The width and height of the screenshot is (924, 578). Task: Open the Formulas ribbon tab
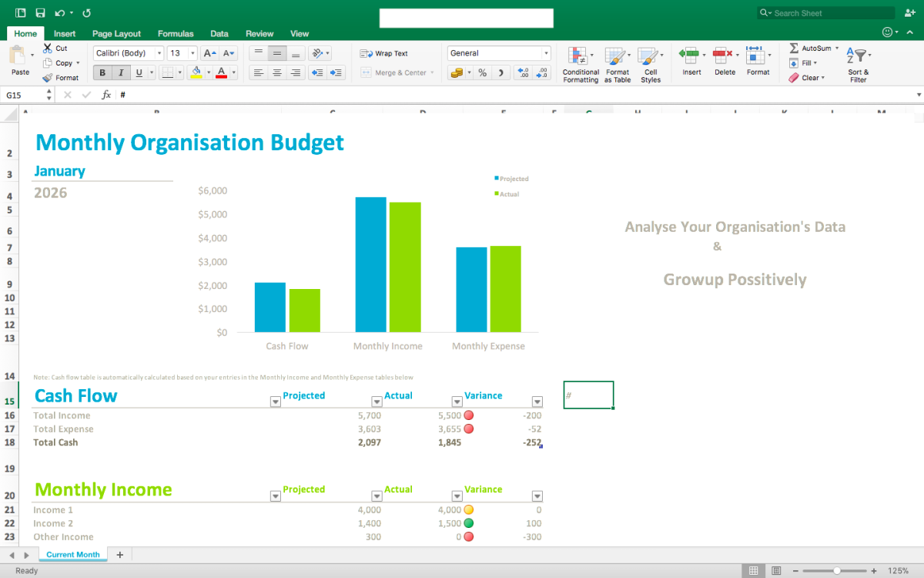tap(176, 33)
